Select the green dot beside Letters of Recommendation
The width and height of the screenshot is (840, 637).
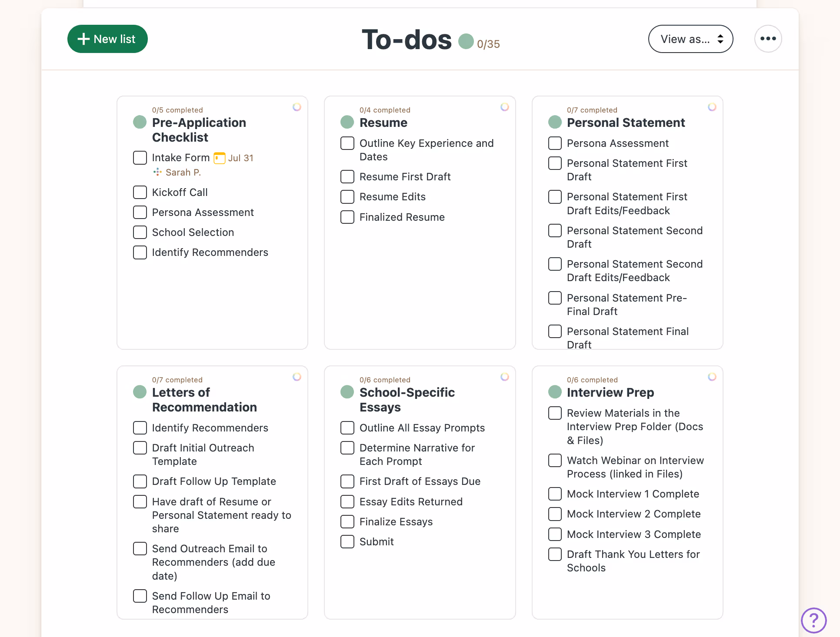tap(139, 391)
